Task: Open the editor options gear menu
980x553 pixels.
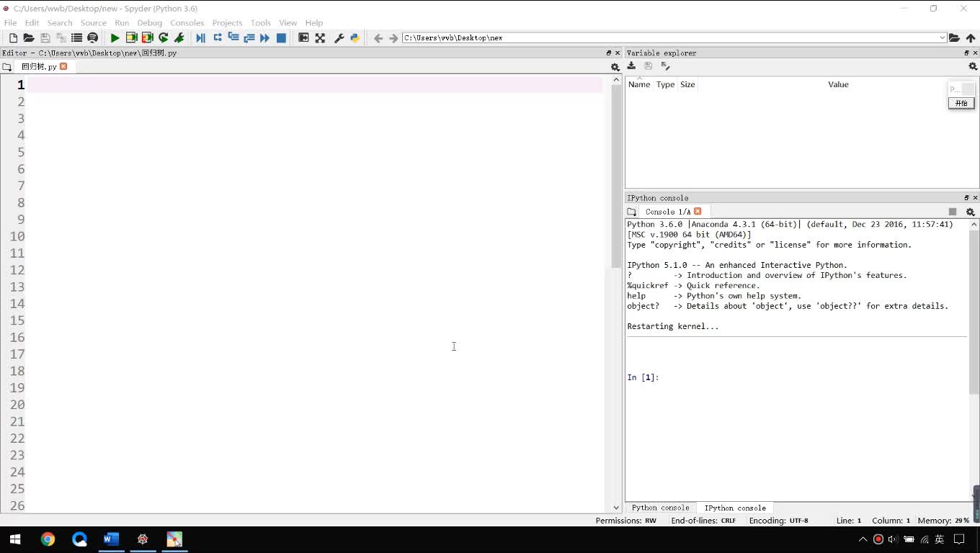Action: tap(615, 67)
